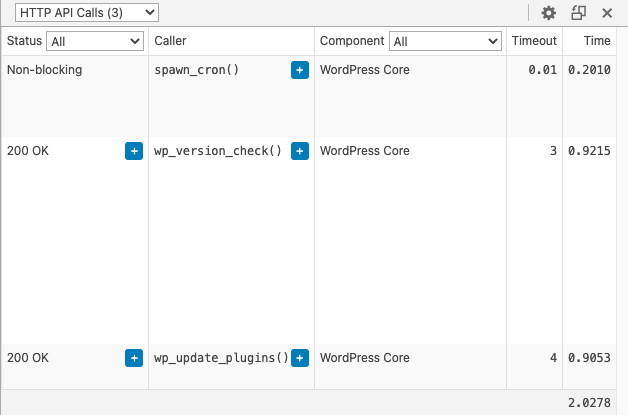Screen dimensions: 628x415
Task: Open the Component filter dropdown
Action: click(x=445, y=41)
